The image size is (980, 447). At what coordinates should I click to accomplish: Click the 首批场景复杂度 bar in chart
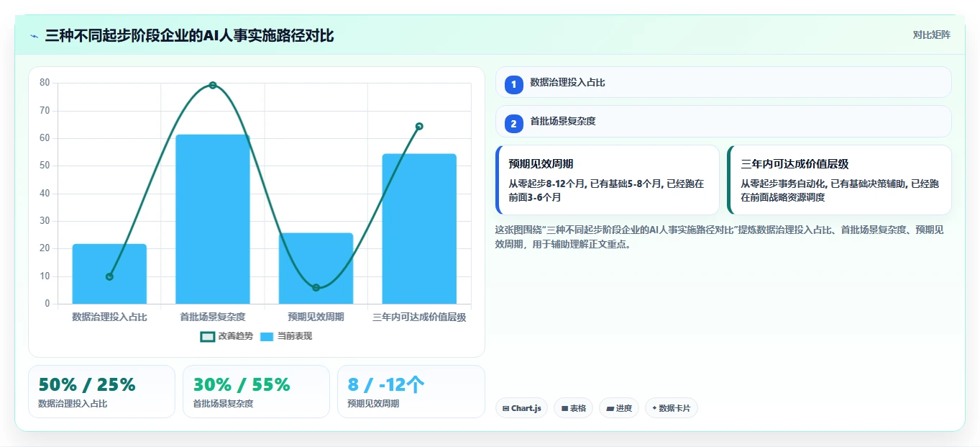(213, 219)
